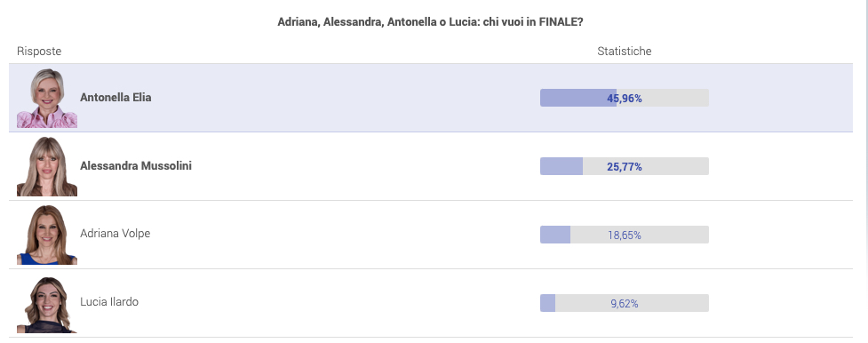Select the Adriana Volpe name label
This screenshot has height=343, width=868.
tap(115, 234)
